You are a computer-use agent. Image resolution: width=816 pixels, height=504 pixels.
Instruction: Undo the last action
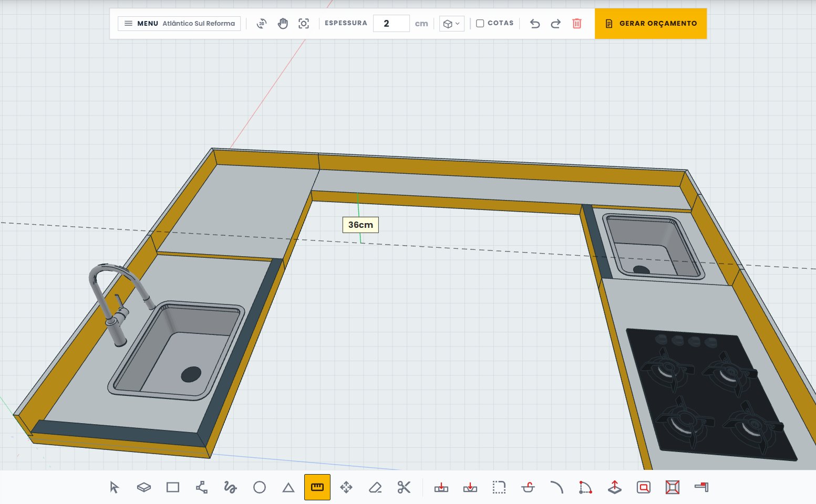coord(535,24)
